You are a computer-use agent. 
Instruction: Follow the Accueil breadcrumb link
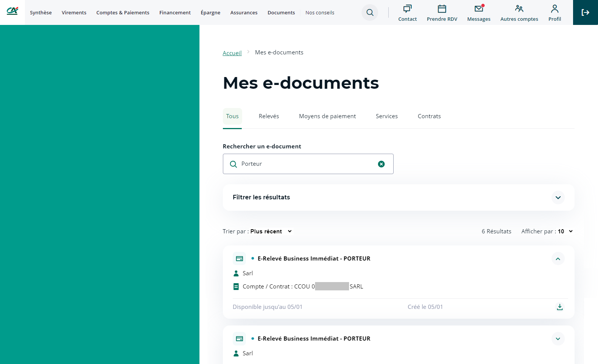click(x=232, y=53)
